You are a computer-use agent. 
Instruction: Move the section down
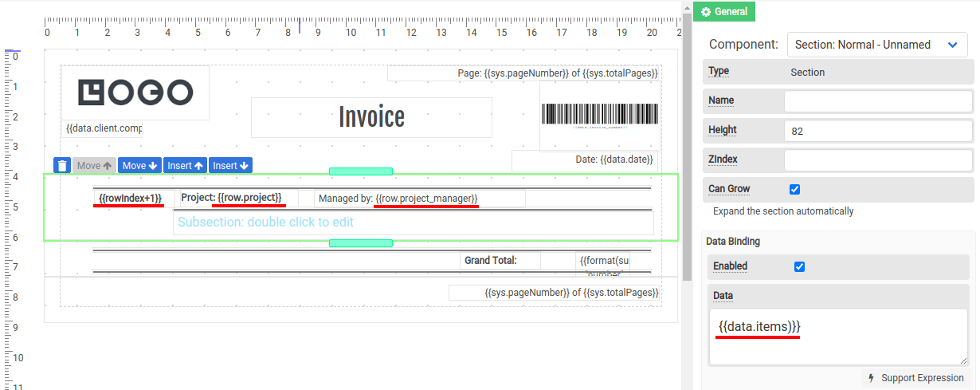click(x=139, y=166)
